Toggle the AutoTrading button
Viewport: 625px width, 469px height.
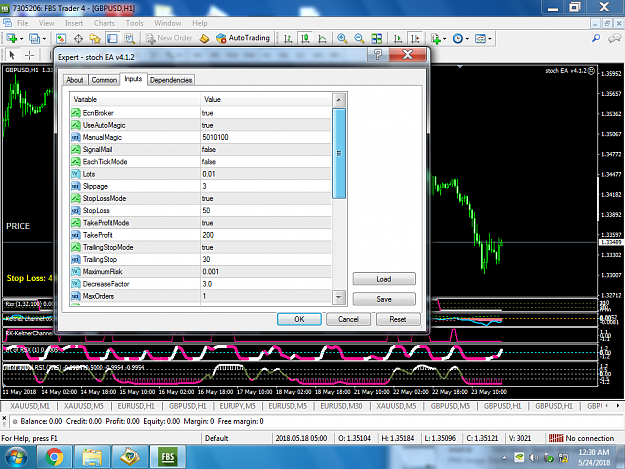[x=243, y=38]
